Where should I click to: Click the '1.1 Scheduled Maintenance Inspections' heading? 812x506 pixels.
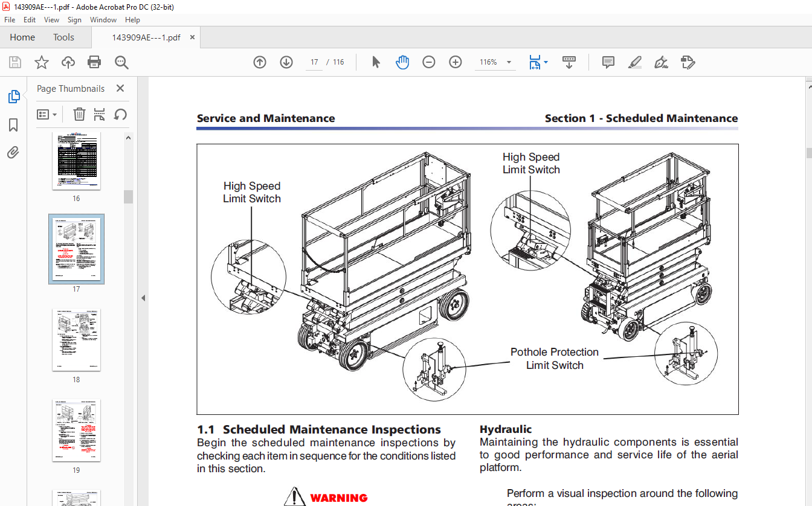point(319,430)
